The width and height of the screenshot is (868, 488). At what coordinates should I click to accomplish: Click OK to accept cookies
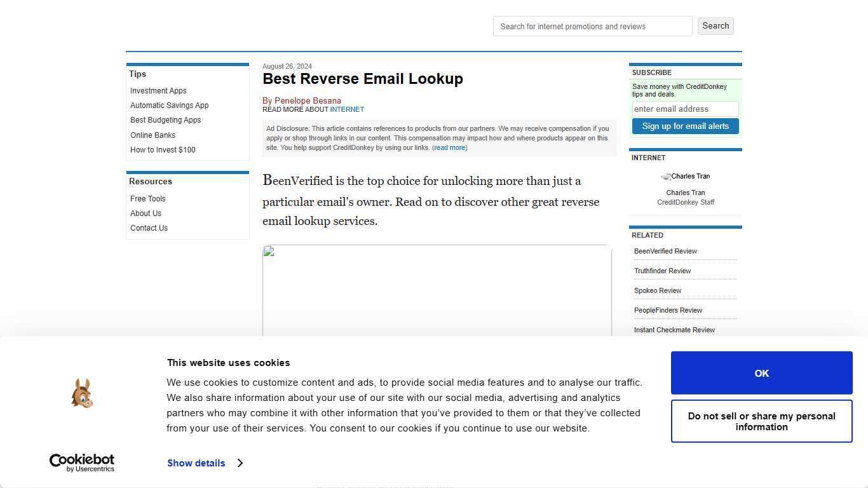[761, 373]
